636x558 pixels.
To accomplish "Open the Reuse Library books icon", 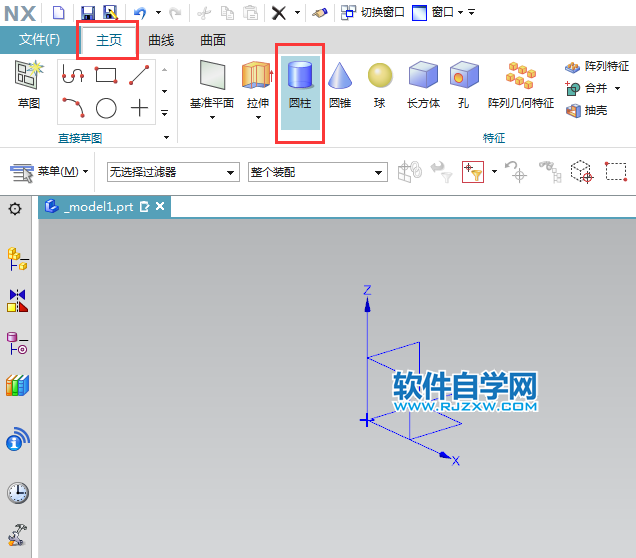I will [x=17, y=386].
